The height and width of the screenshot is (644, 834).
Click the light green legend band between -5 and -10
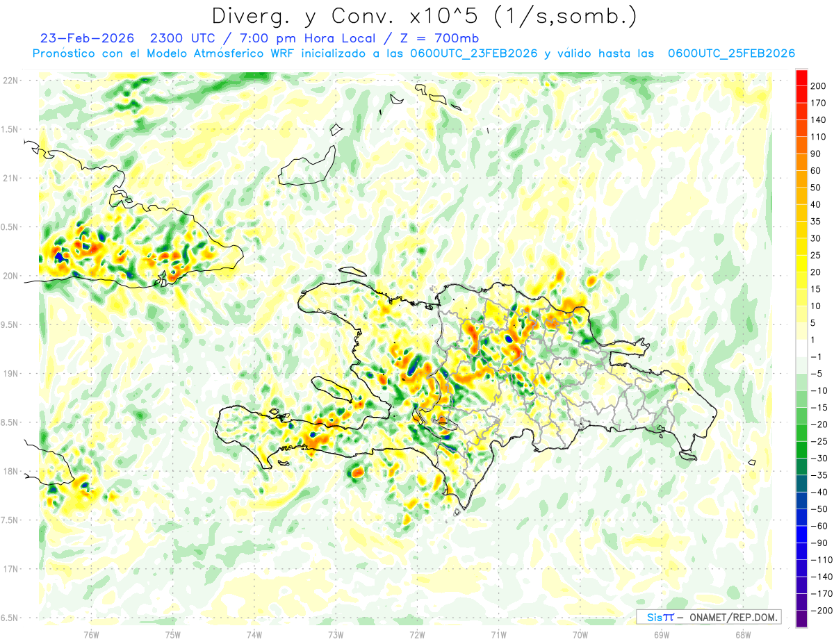(801, 382)
